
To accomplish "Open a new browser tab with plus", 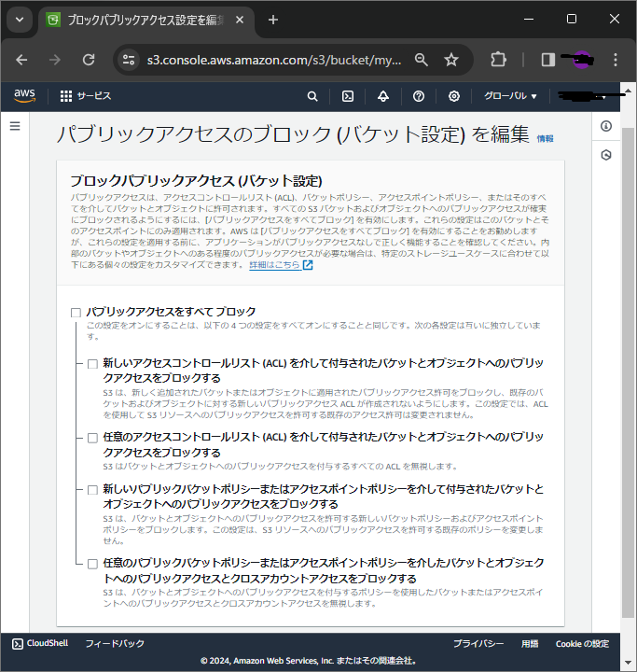I will click(x=273, y=20).
